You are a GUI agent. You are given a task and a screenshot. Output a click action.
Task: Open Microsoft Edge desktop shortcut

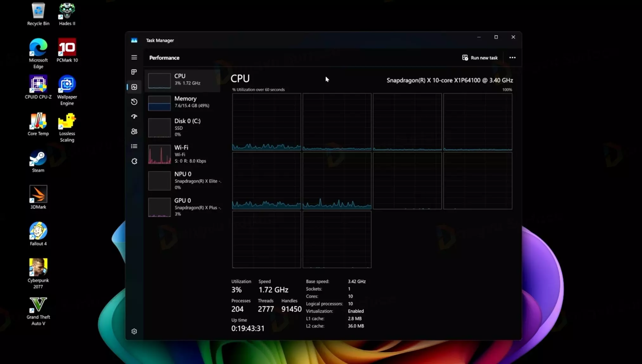pos(38,54)
